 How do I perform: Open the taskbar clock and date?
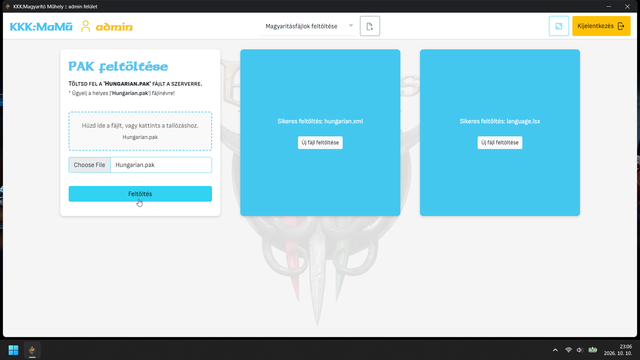point(618,350)
